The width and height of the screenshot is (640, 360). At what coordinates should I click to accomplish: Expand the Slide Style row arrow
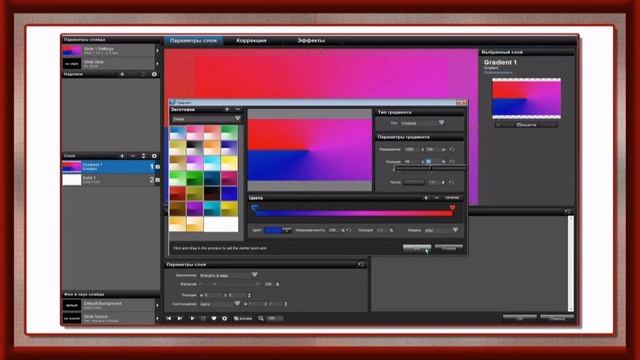(x=157, y=64)
